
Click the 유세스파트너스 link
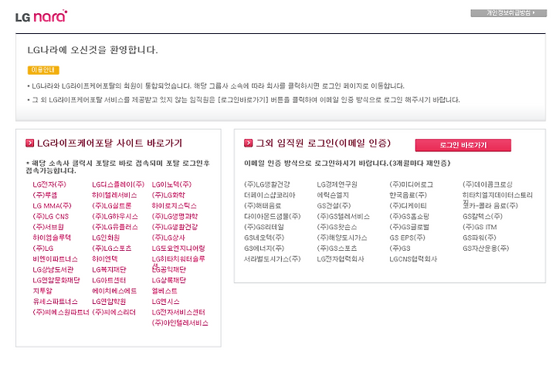(x=55, y=302)
